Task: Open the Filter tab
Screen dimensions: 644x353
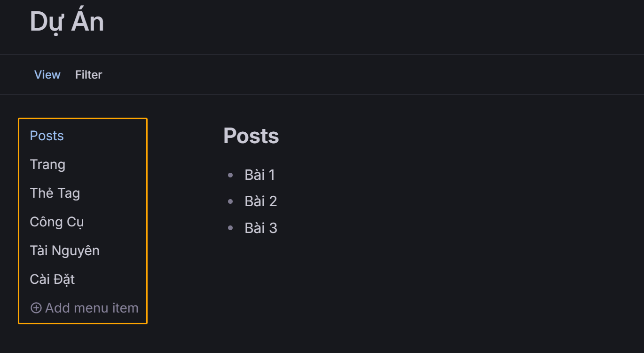Action: 89,75
